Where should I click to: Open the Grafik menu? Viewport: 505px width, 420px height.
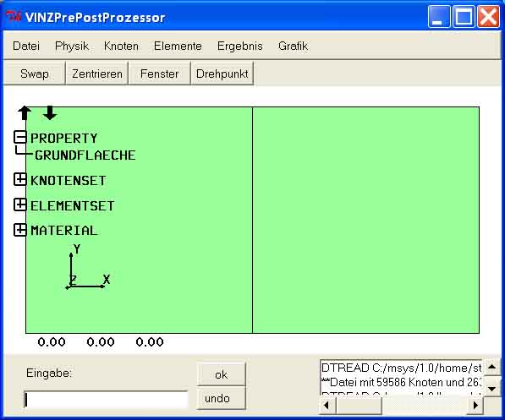tap(293, 46)
